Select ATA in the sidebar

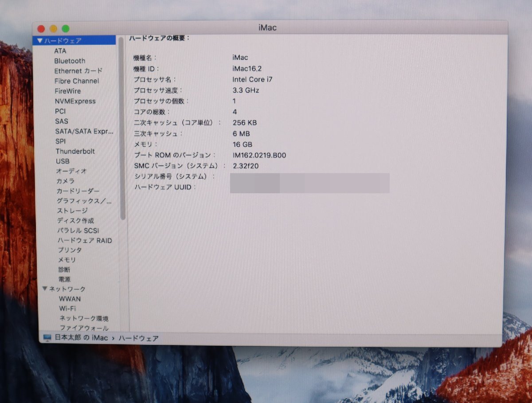[60, 51]
